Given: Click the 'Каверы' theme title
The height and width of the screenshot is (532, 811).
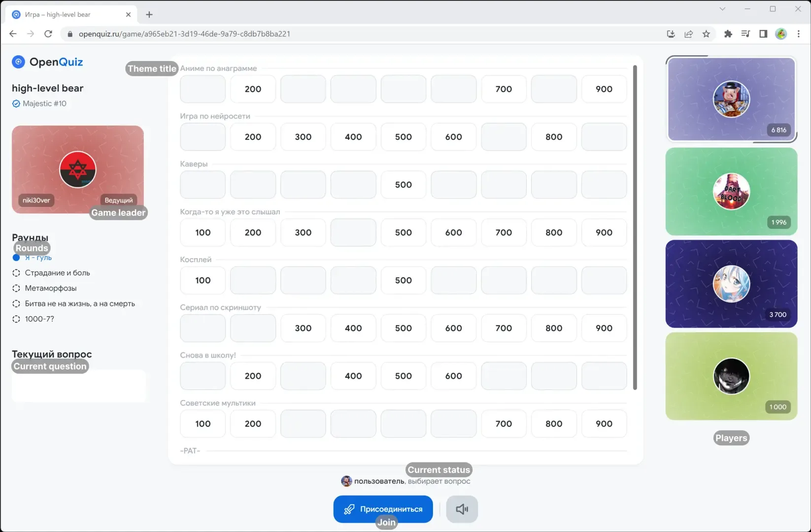Looking at the screenshot, I should [194, 164].
